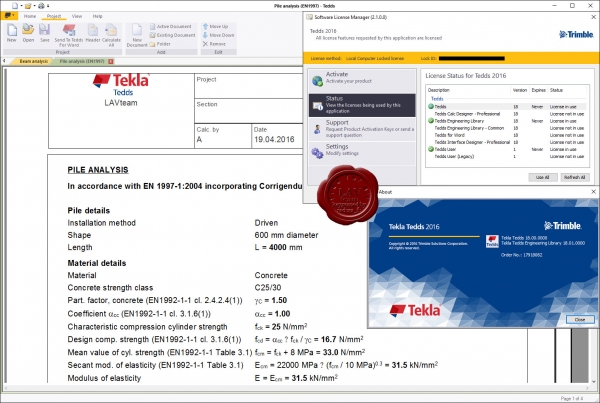600x403 pixels.
Task: Save the project using the Save icon
Action: [45, 33]
